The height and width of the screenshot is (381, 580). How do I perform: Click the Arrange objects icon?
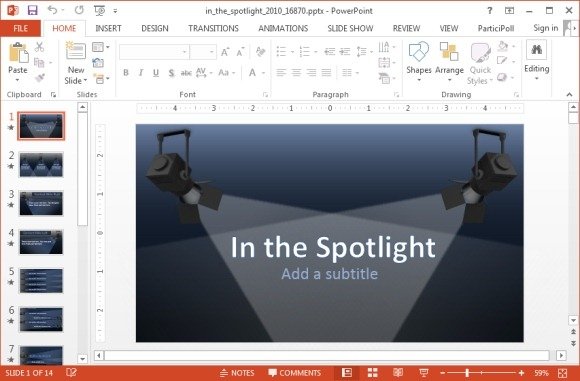point(449,51)
